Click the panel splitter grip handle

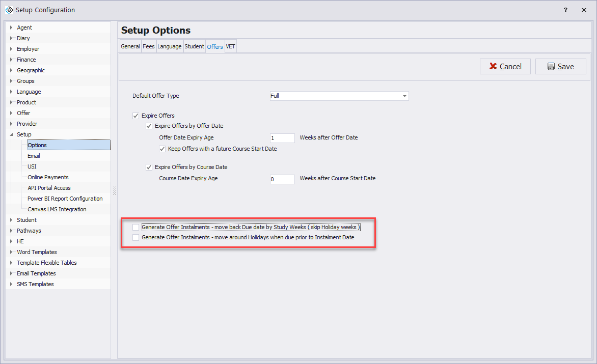click(114, 190)
